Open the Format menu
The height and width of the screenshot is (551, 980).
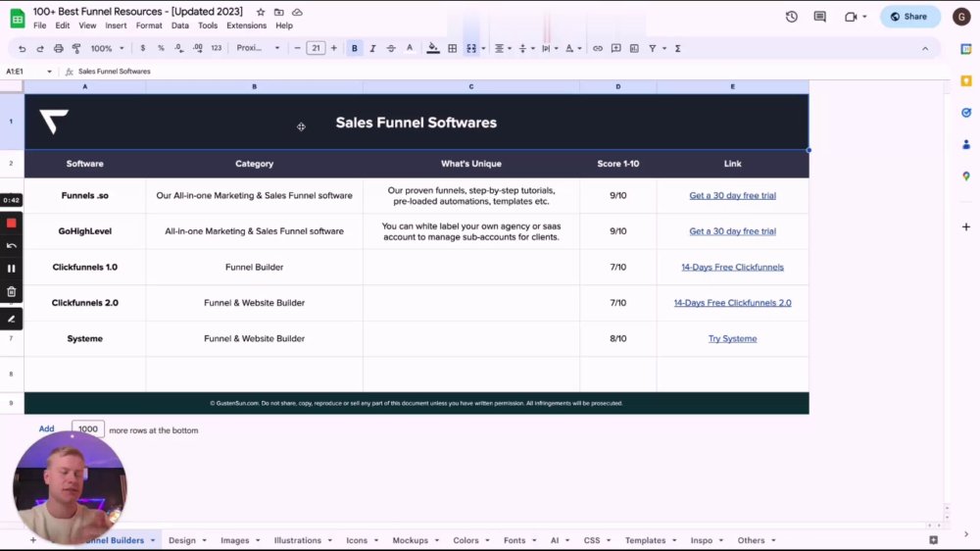[149, 25]
